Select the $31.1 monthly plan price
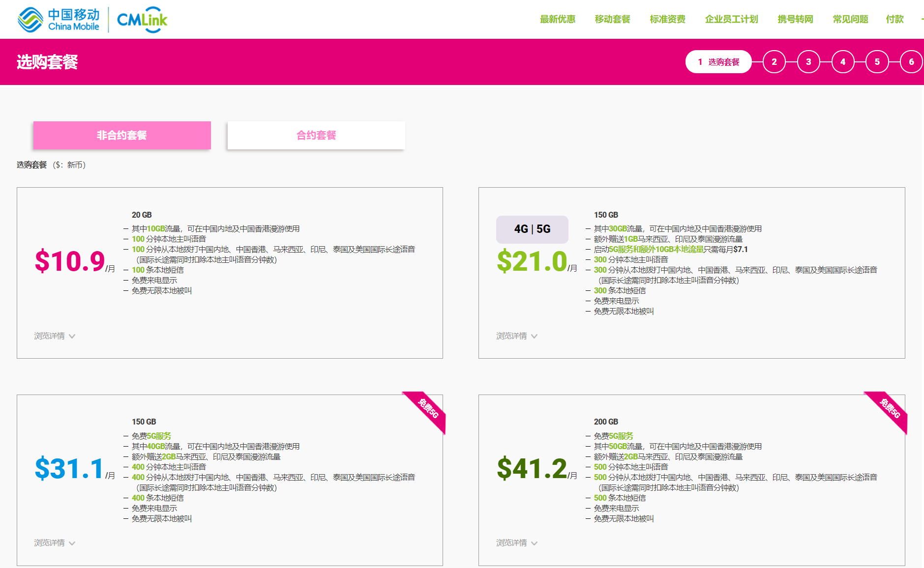Viewport: 924px width, 568px height. tap(75, 468)
